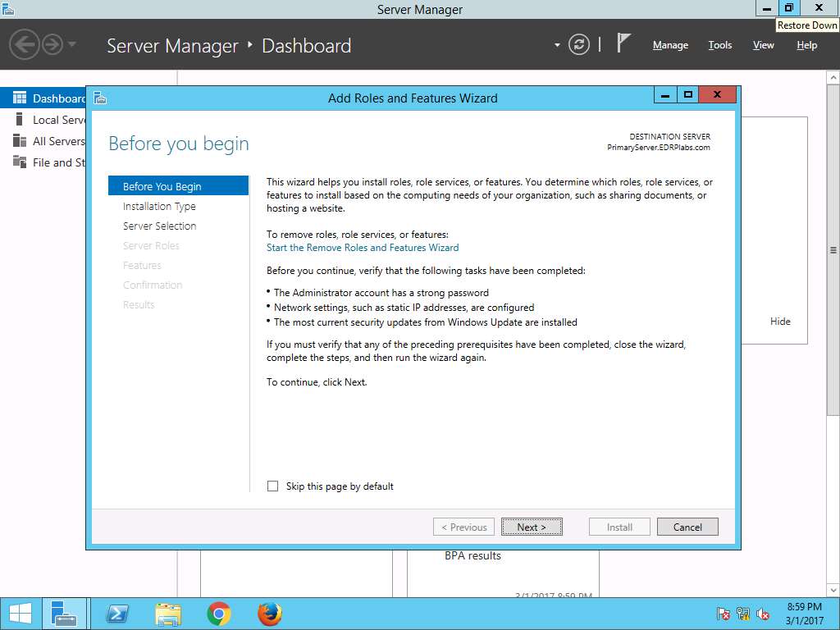
Task: Click the Before you begin page heading
Action: [178, 144]
